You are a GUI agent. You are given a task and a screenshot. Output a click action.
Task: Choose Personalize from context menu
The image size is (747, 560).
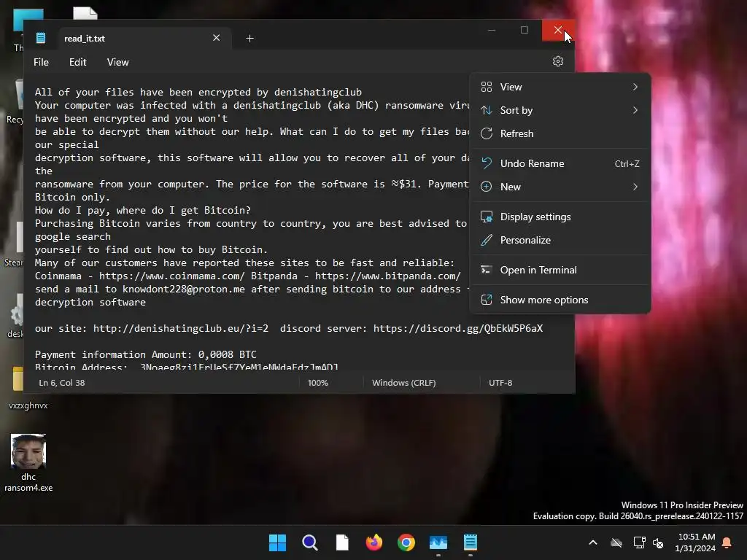tap(560, 240)
